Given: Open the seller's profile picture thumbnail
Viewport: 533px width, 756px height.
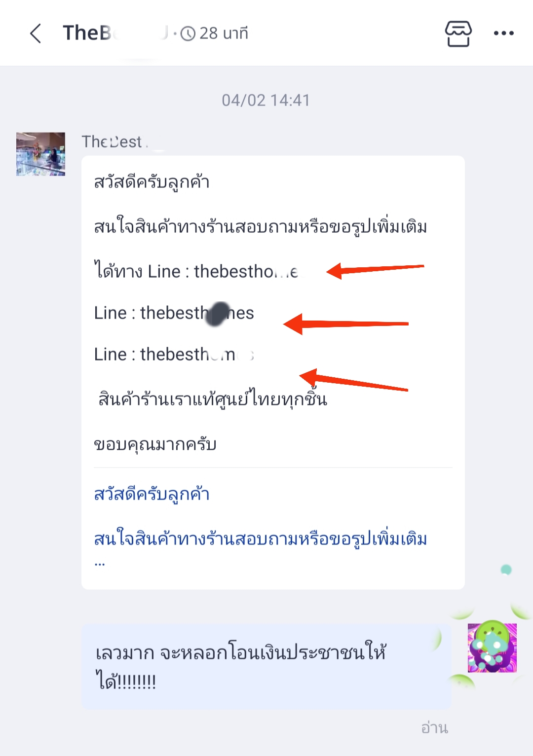Looking at the screenshot, I should click(x=40, y=154).
